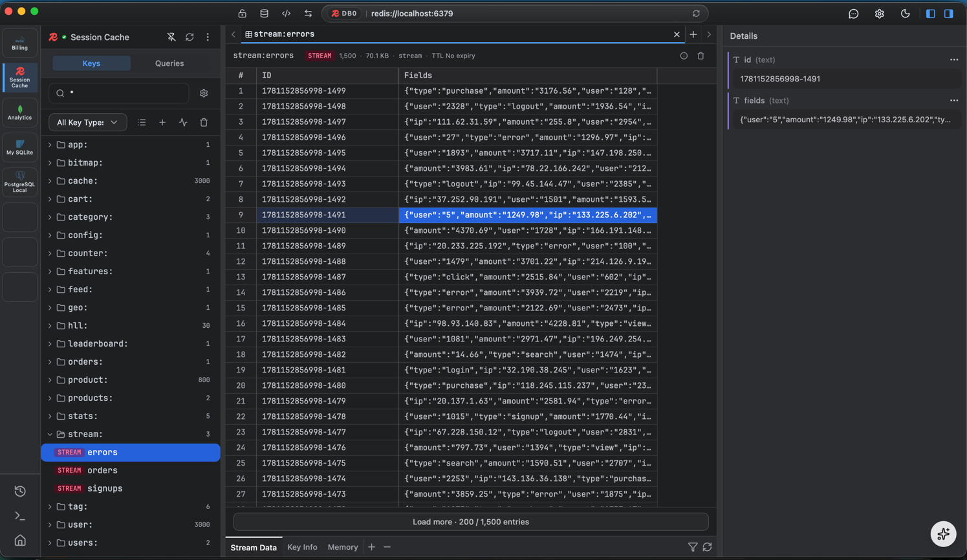The image size is (967, 560).
Task: Expand the tag: folder
Action: [129, 507]
